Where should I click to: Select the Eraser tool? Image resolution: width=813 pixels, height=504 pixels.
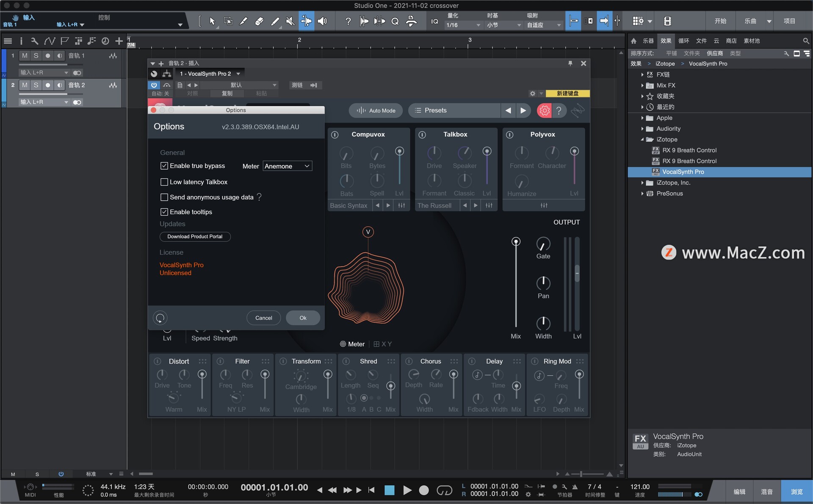tap(259, 21)
